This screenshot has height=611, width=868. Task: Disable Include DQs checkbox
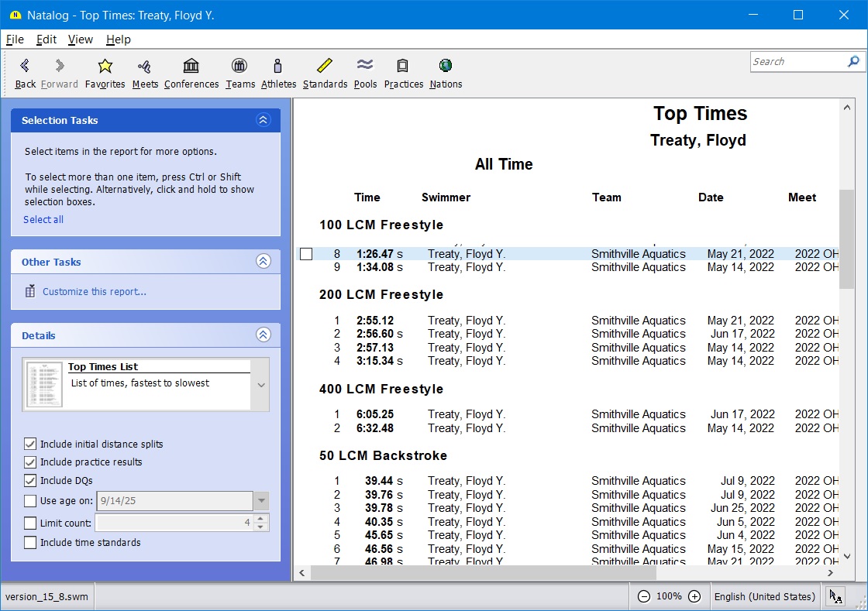point(30,481)
